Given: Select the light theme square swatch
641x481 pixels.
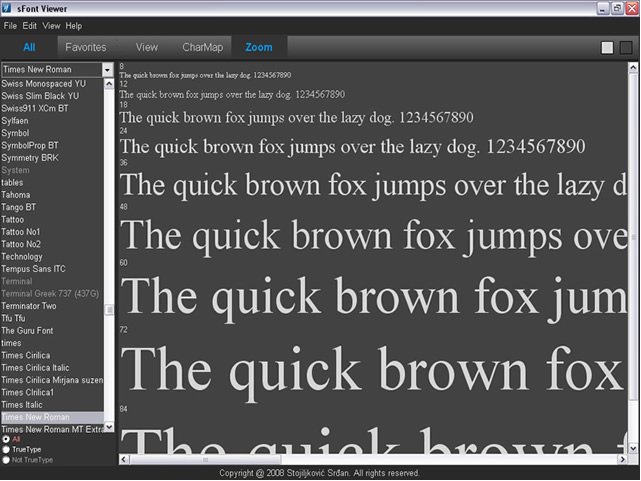Looking at the screenshot, I should (607, 48).
